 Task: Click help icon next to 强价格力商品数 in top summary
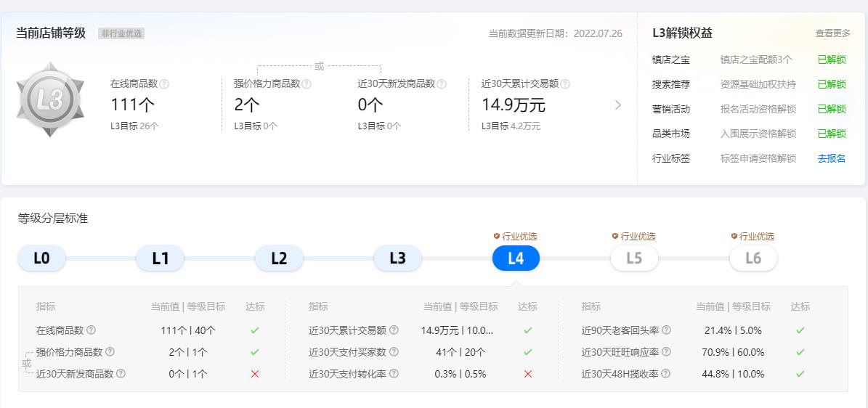tap(307, 84)
